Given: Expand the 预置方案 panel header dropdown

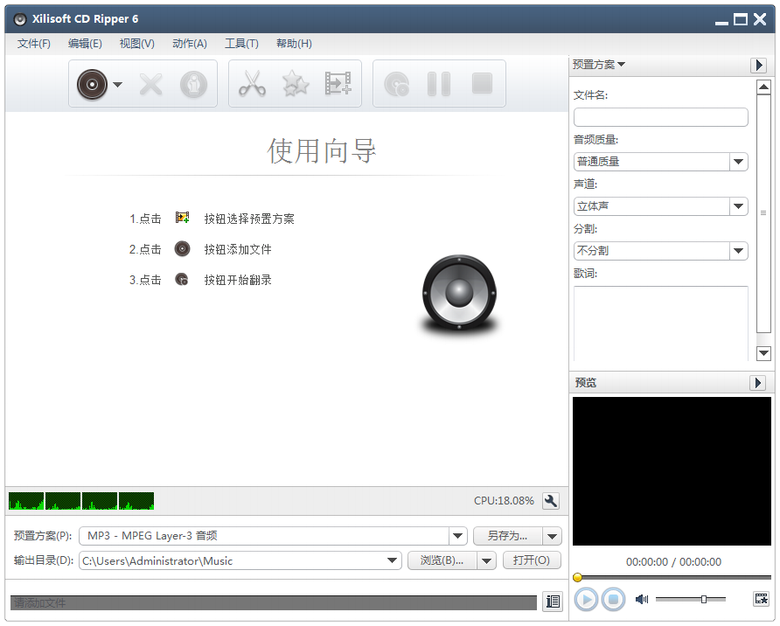Looking at the screenshot, I should click(x=599, y=65).
